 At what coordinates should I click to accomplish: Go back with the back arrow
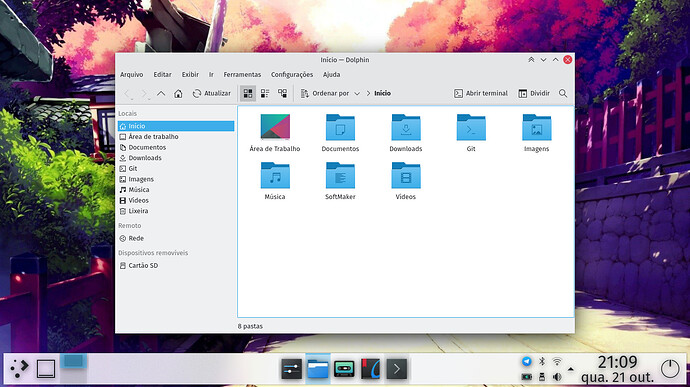(x=127, y=93)
